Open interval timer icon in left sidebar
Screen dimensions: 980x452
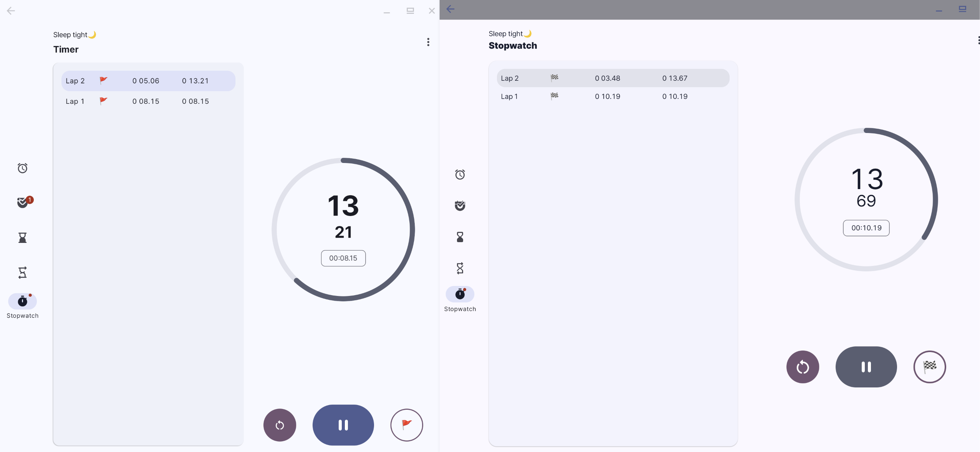point(22,273)
